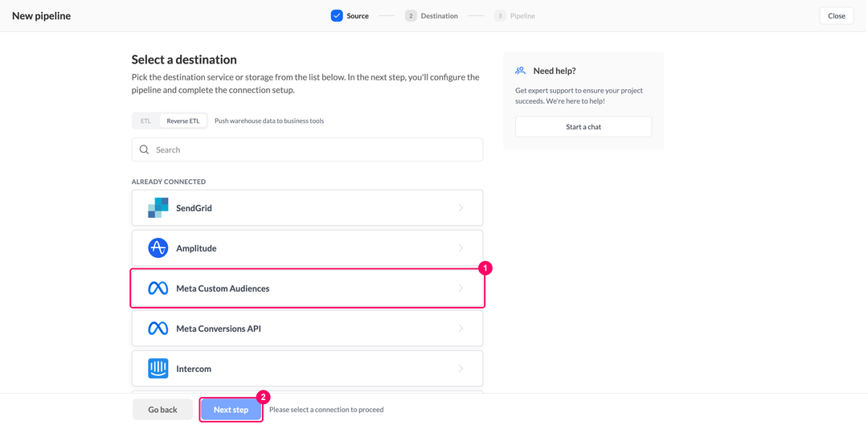Click the Go back button
The image size is (868, 425).
(x=162, y=410)
